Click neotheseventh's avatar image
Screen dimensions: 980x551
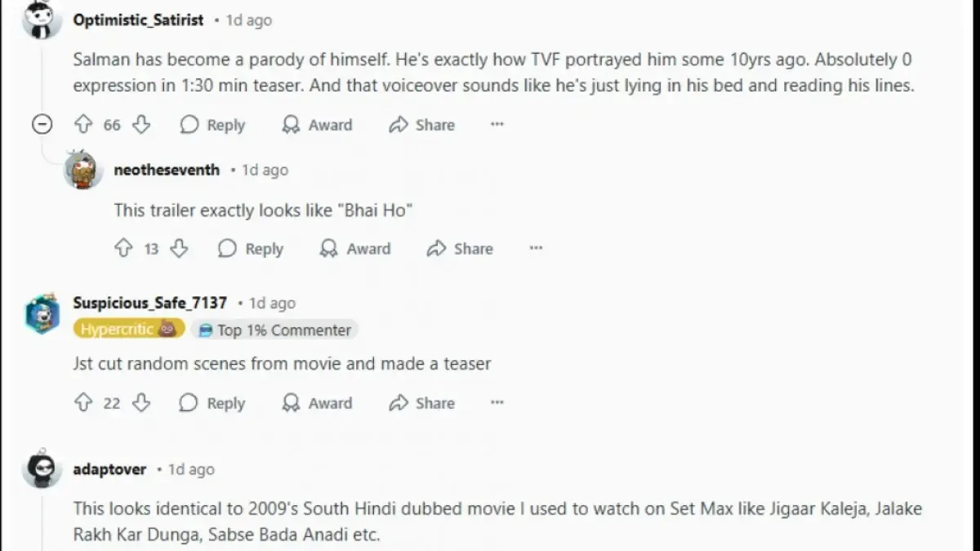point(82,171)
